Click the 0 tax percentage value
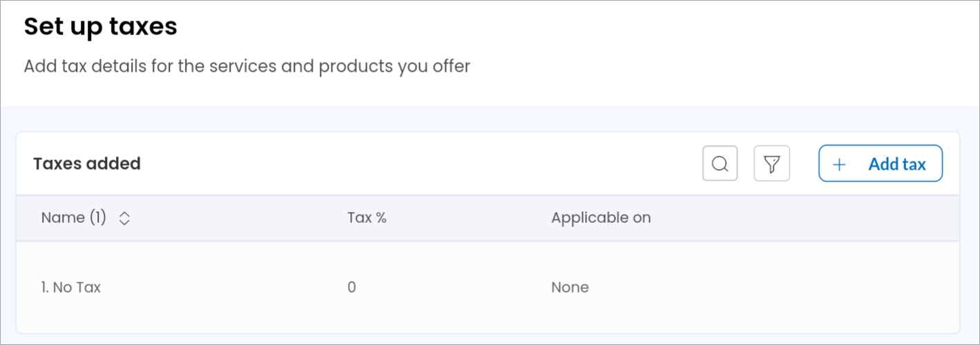Viewport: 980px width, 345px height. pyautogui.click(x=352, y=287)
